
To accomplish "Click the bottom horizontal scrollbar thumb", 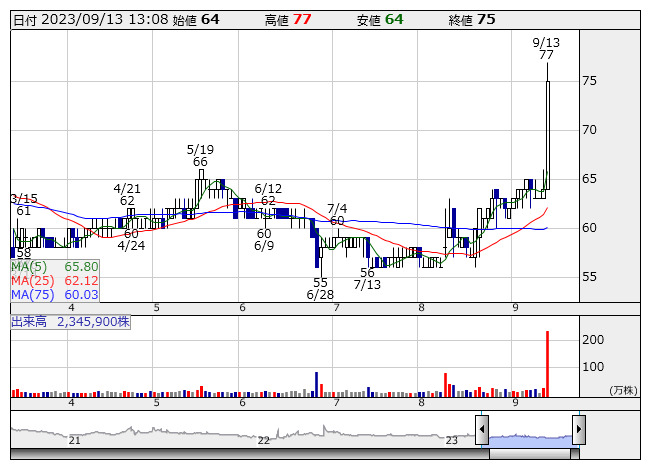I will [x=530, y=454].
